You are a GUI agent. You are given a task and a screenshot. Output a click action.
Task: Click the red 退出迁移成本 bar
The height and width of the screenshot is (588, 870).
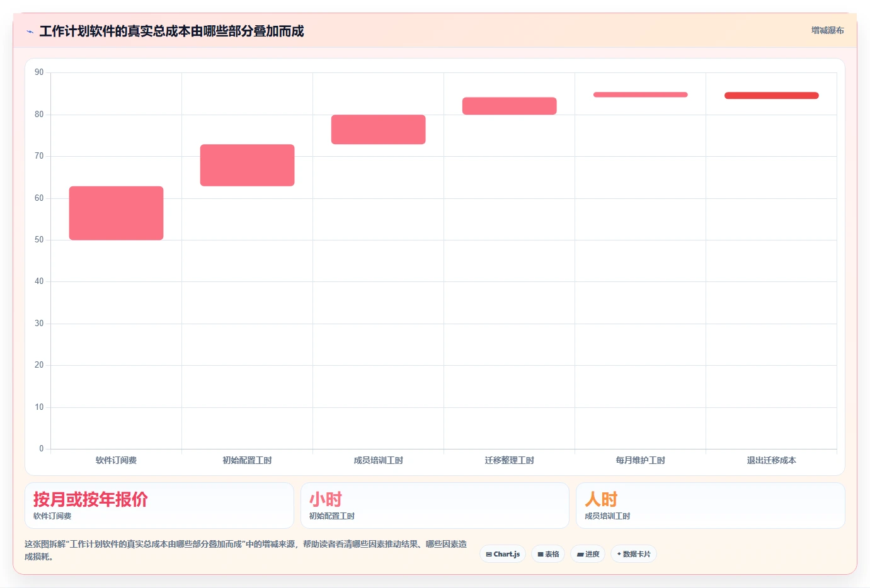coord(772,96)
